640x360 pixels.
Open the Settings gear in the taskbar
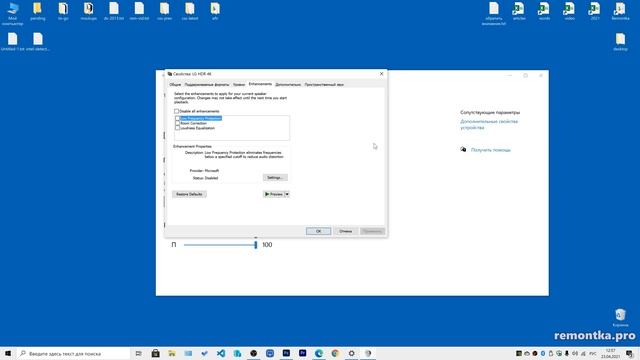[x=351, y=353]
